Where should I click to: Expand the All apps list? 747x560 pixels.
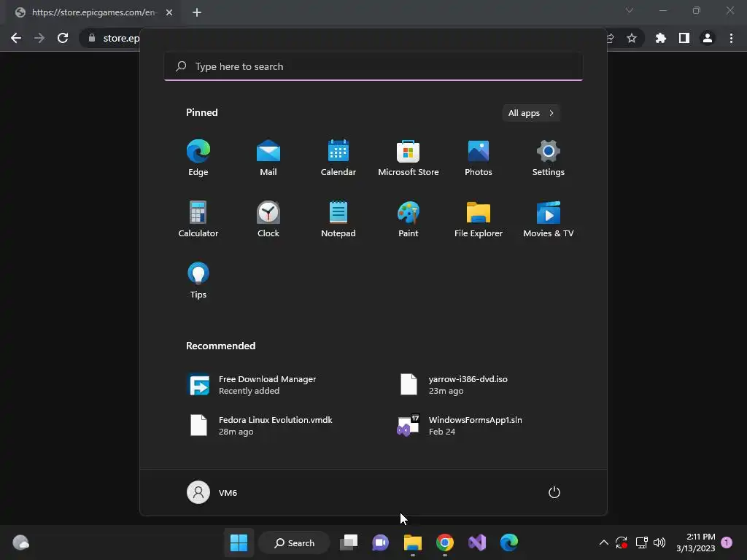tap(531, 113)
